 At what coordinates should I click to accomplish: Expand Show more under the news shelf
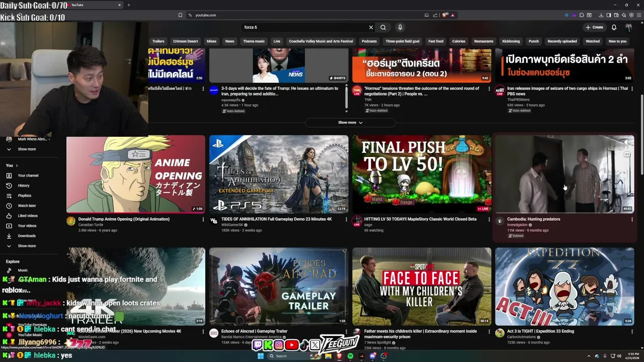point(350,122)
